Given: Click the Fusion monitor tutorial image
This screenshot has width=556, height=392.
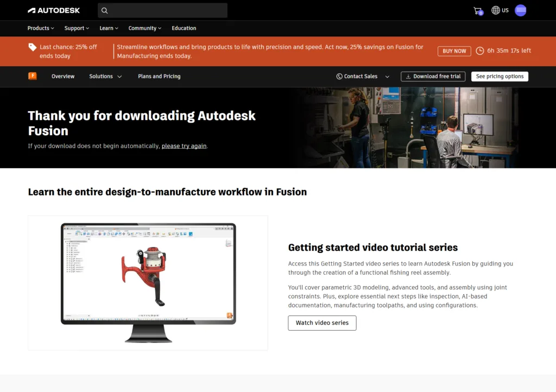Looking at the screenshot, I should coord(148,283).
